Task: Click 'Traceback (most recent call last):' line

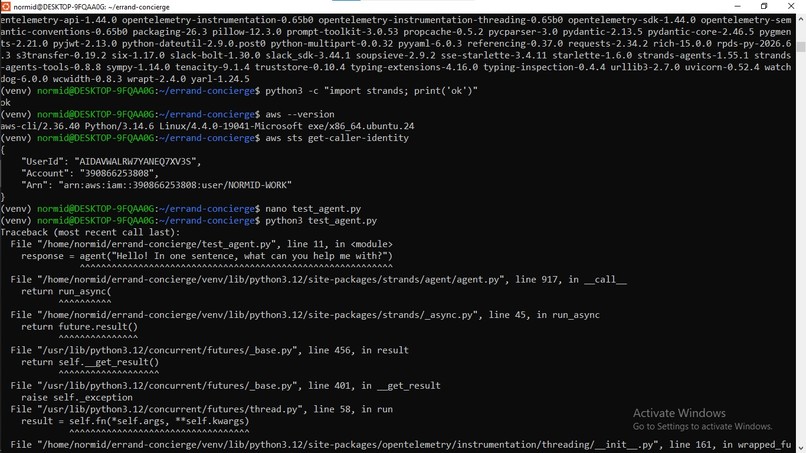Action: [90, 232]
